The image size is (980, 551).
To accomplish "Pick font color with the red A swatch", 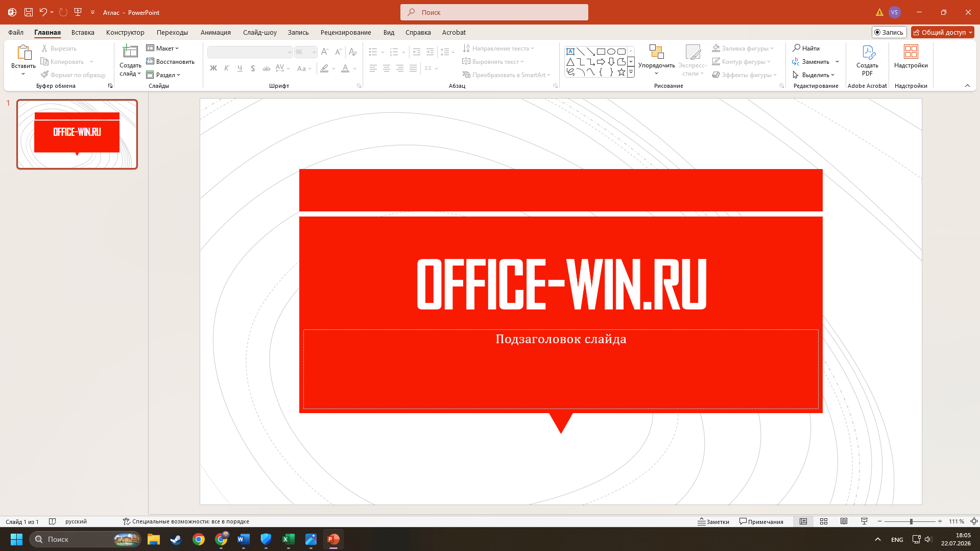I will point(345,68).
